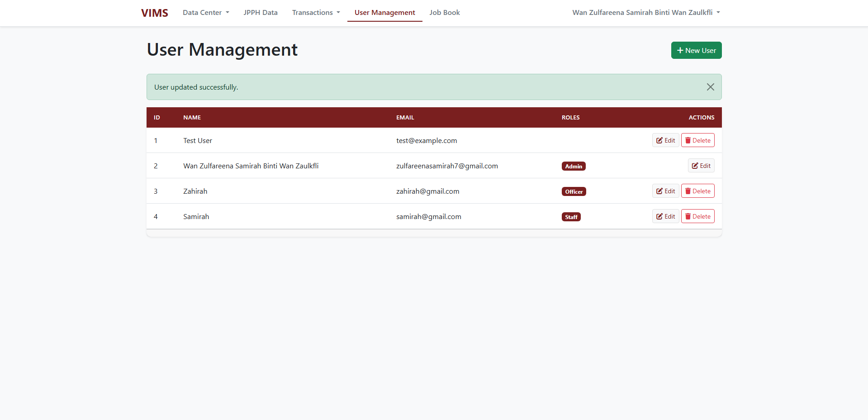Viewport: 868px width, 420px height.
Task: Click the Admin role badge
Action: click(x=573, y=166)
